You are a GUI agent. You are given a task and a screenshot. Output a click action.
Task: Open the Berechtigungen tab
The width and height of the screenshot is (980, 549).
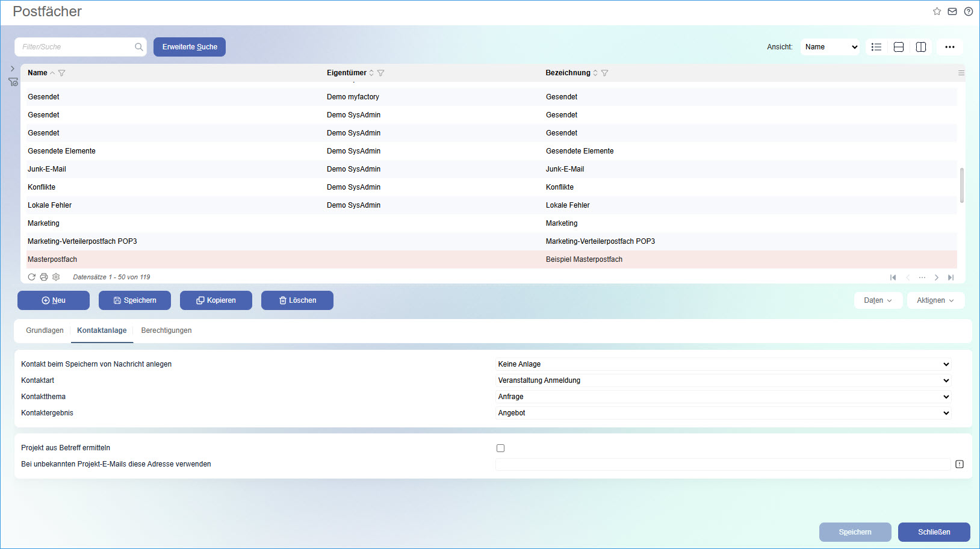click(x=166, y=330)
